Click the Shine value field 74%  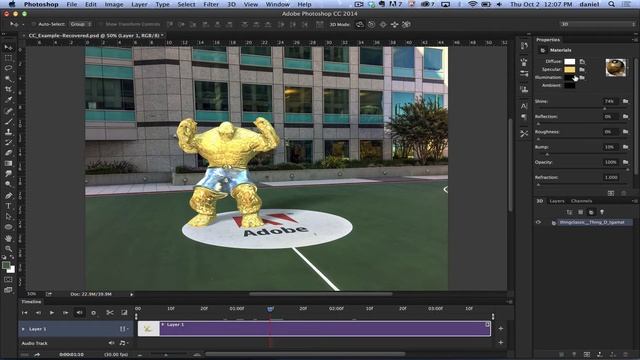pos(610,101)
